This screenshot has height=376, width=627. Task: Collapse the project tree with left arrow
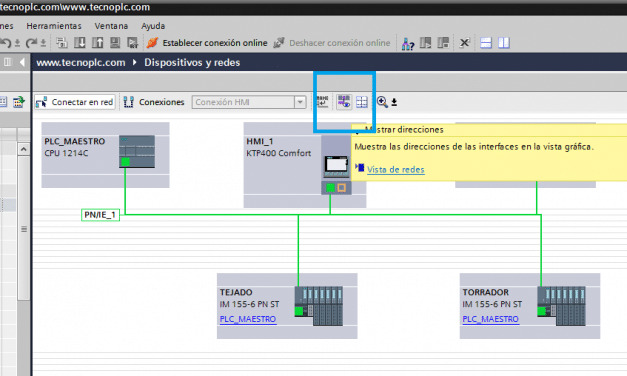[x=22, y=62]
